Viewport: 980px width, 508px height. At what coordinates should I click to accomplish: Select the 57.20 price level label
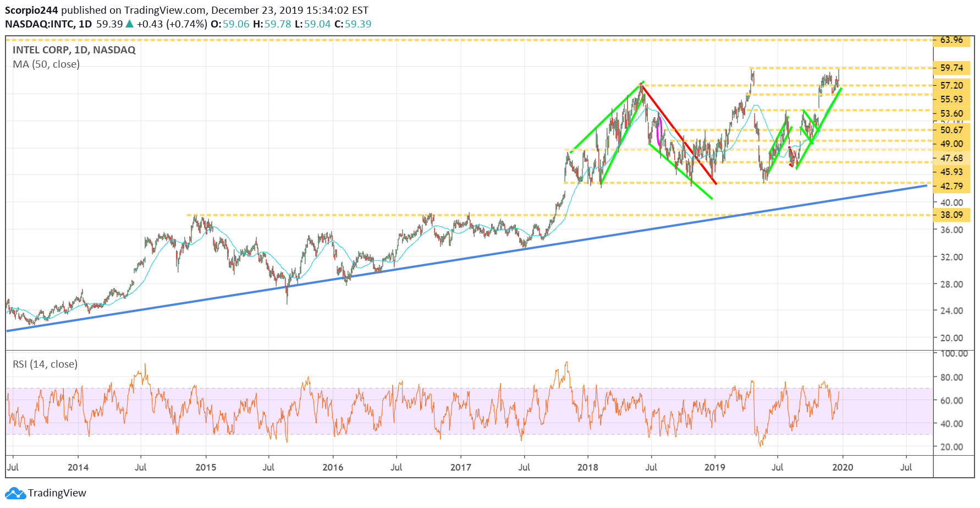951,85
